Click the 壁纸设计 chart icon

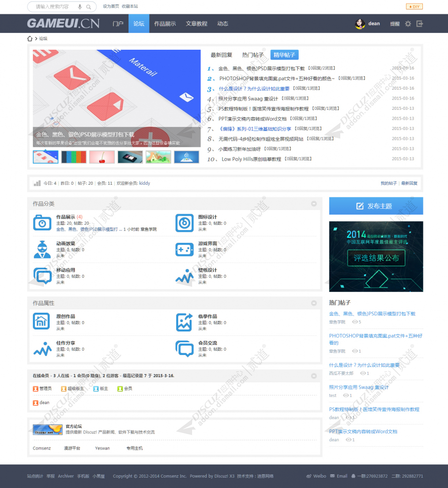click(x=184, y=276)
